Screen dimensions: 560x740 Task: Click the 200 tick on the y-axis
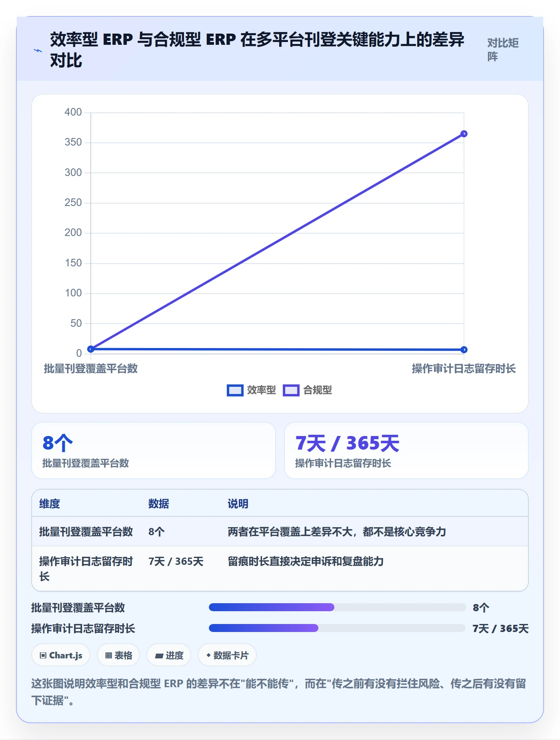73,233
